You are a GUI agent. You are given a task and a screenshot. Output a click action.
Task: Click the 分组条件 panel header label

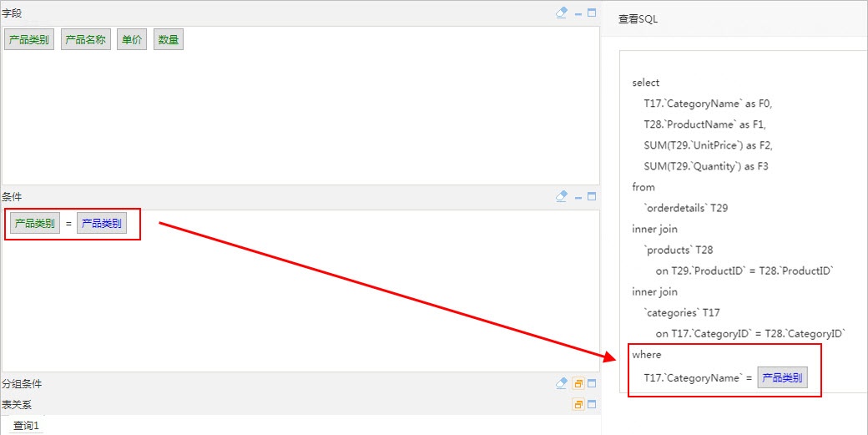click(22, 384)
